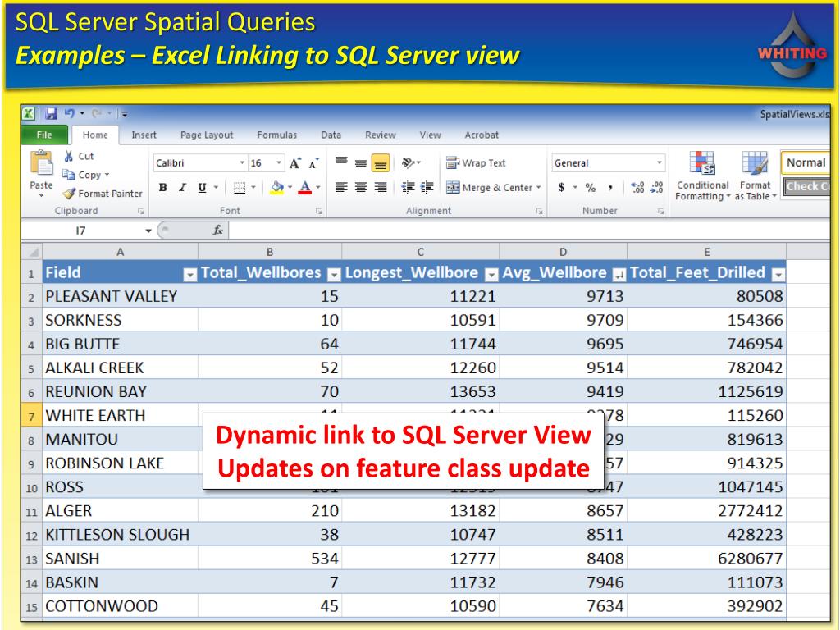
Task: Toggle Center alignment
Action: point(361,188)
